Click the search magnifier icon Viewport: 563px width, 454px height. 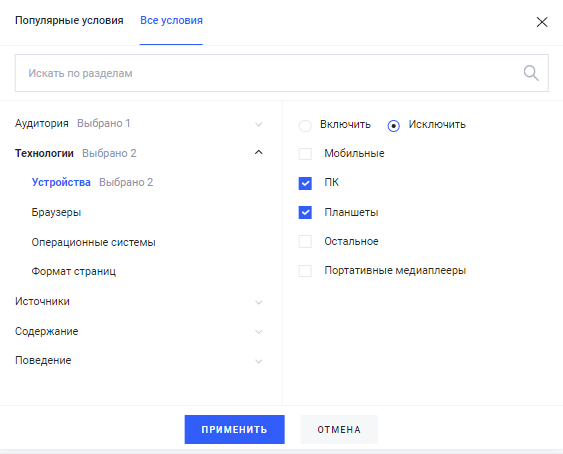(x=531, y=73)
